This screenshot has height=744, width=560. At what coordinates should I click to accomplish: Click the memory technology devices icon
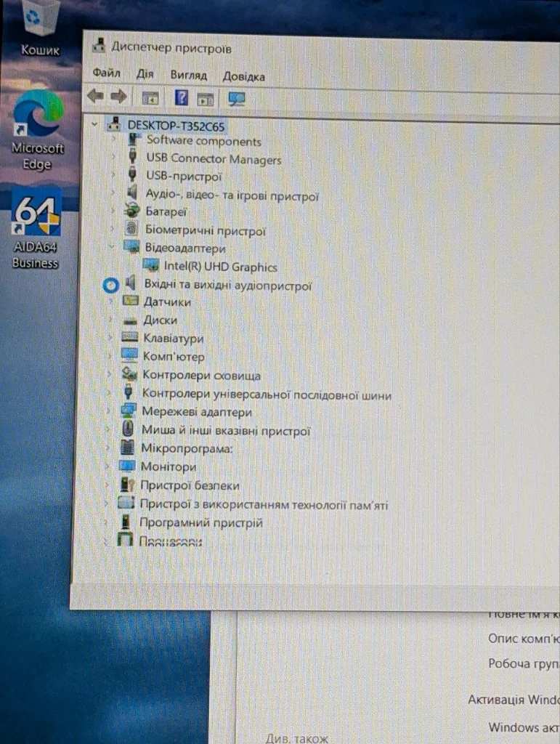pos(126,503)
